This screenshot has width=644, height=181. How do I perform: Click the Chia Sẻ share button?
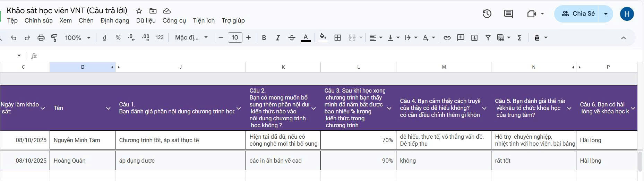(x=578, y=14)
